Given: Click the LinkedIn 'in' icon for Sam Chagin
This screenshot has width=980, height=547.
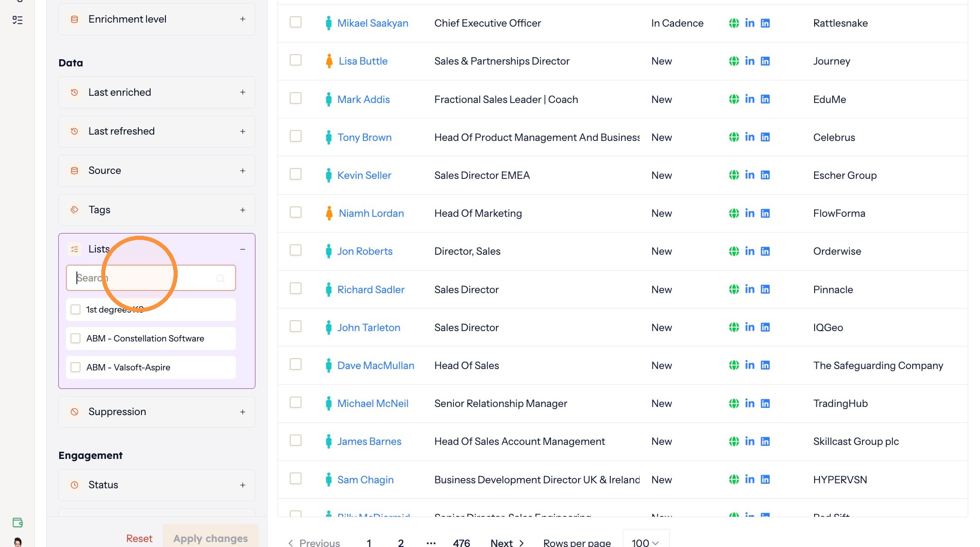Looking at the screenshot, I should coord(749,479).
